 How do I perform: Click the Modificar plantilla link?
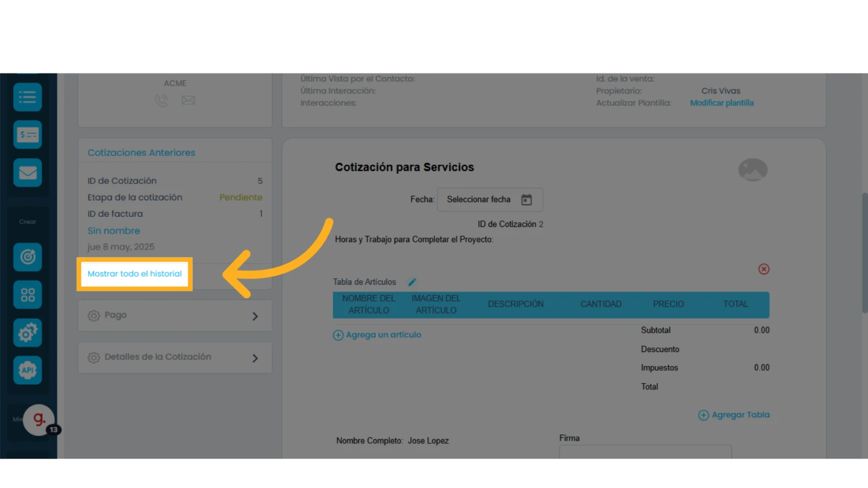(x=722, y=103)
